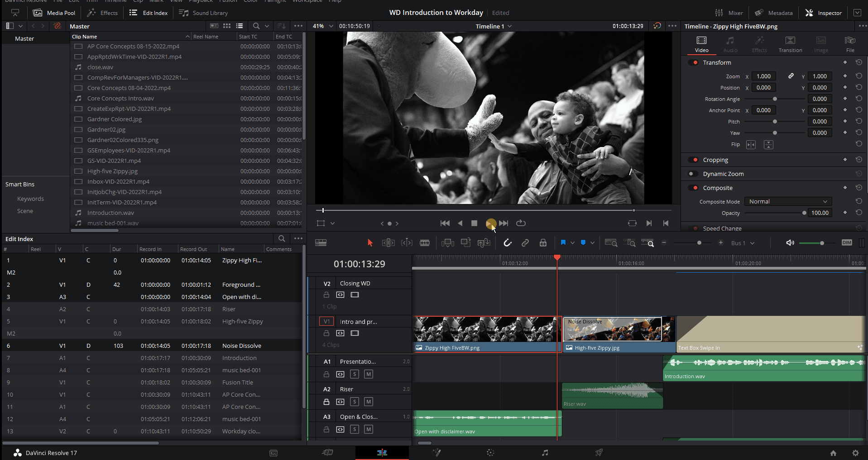Click the Overwrite Clip icon
868x460 pixels.
point(466,243)
